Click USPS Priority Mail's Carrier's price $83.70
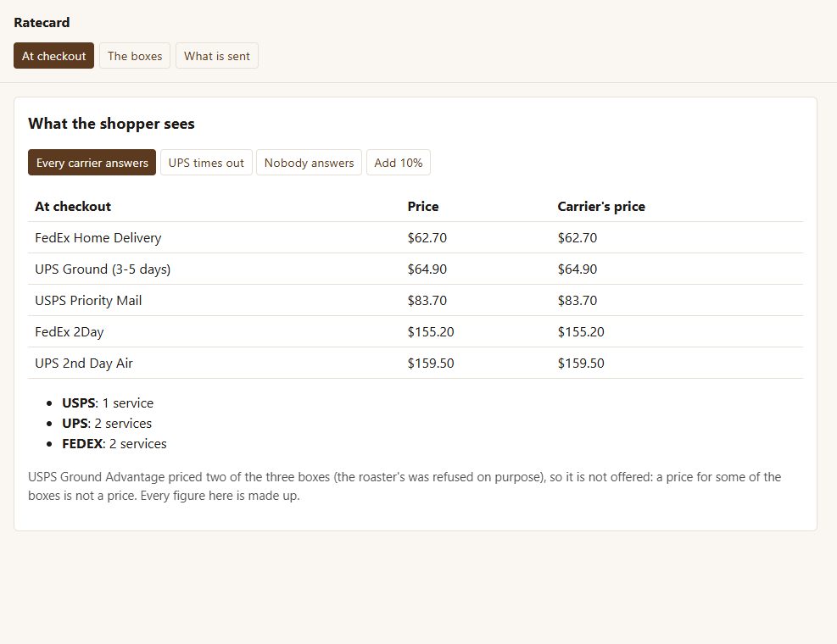837x644 pixels. (x=578, y=300)
